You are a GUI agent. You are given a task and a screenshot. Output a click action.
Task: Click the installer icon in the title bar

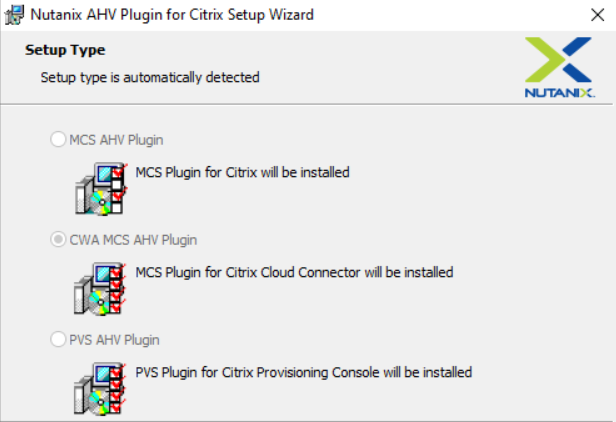(14, 15)
